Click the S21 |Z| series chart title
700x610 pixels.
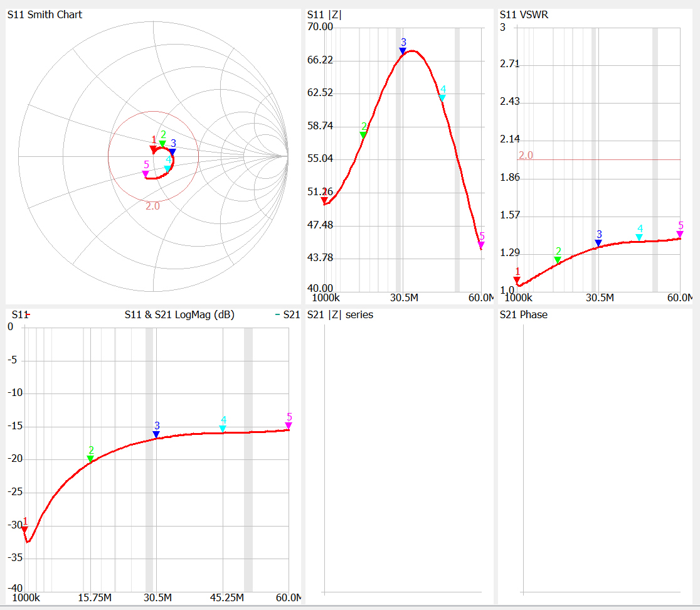tap(340, 314)
